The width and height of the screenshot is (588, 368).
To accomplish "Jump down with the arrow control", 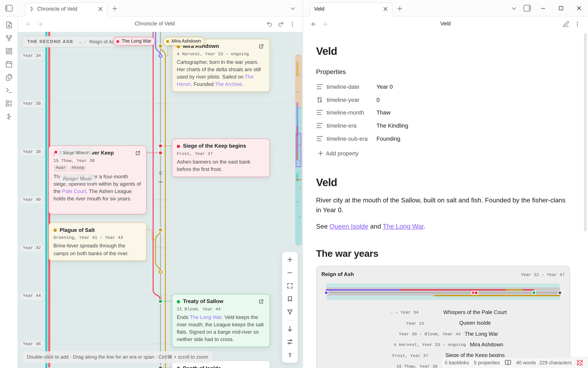I will point(290,329).
